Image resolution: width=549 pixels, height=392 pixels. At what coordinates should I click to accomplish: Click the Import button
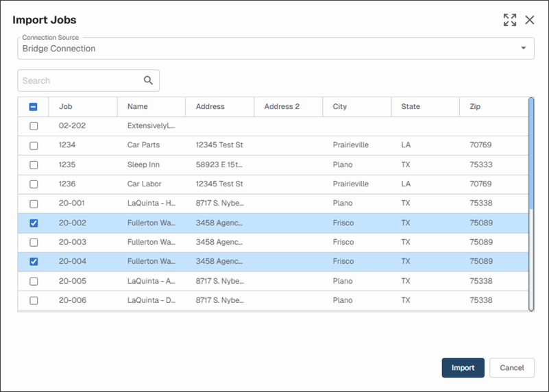point(463,367)
